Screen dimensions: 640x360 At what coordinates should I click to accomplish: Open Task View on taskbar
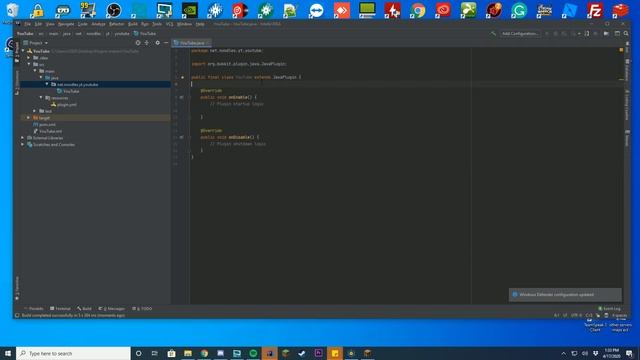click(x=155, y=353)
